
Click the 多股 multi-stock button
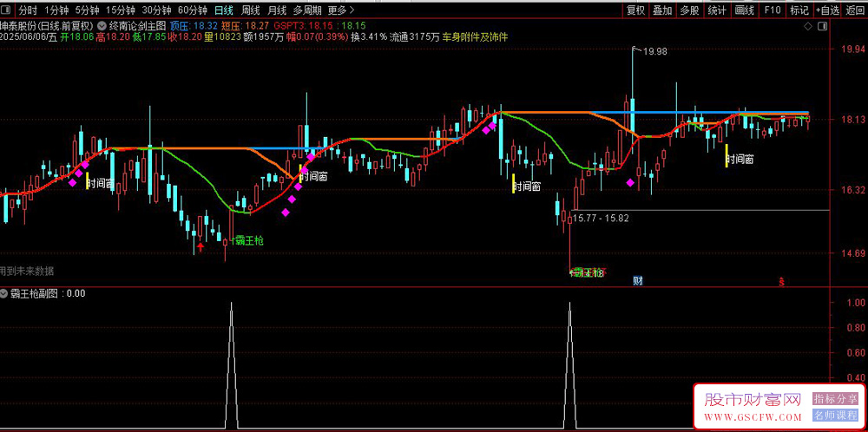point(689,10)
